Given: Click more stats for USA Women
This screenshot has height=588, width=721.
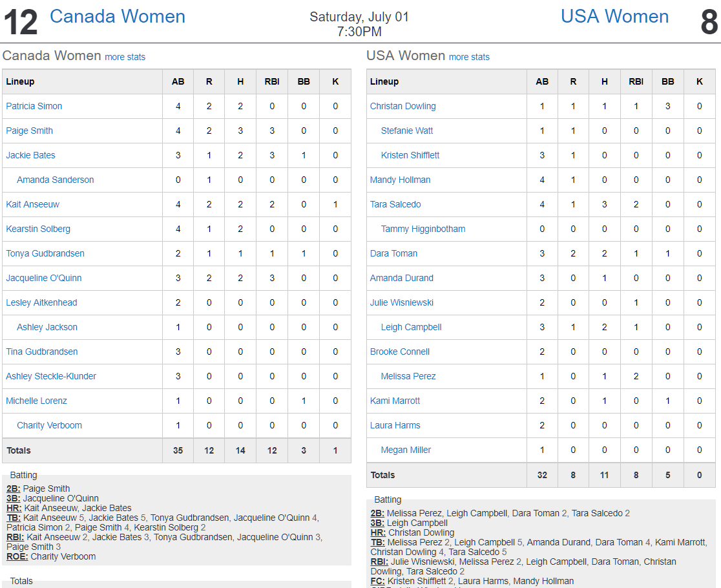Looking at the screenshot, I should 469,57.
